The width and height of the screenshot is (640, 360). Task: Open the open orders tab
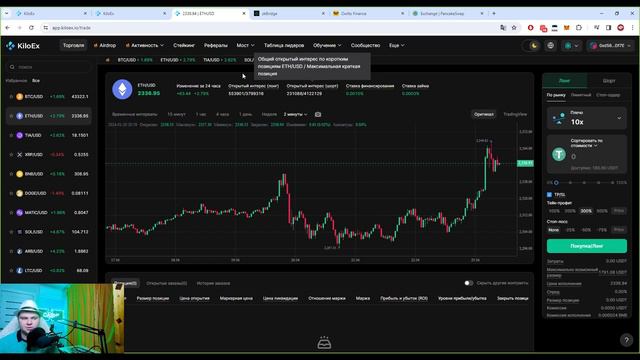pos(167,283)
